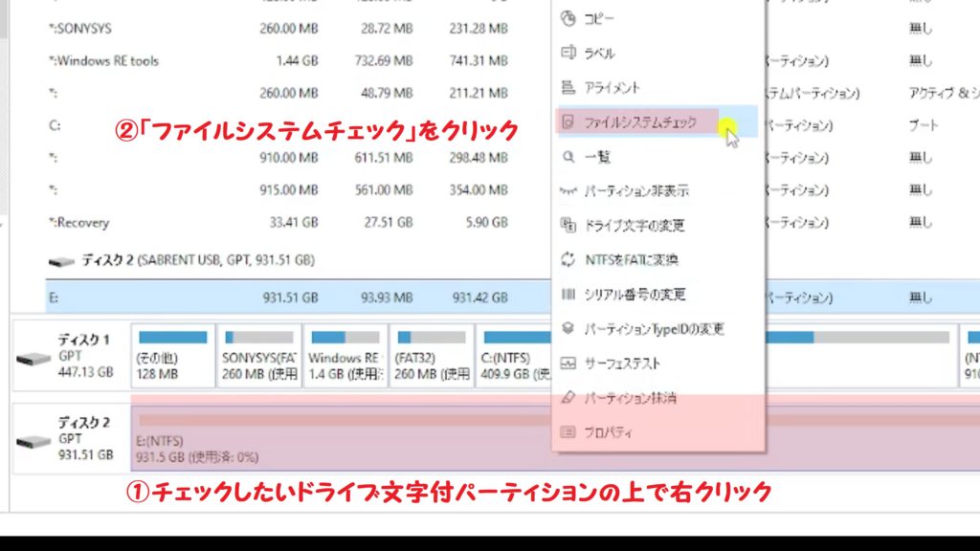Select the アライメント icon
The image size is (980, 551).
(x=567, y=88)
